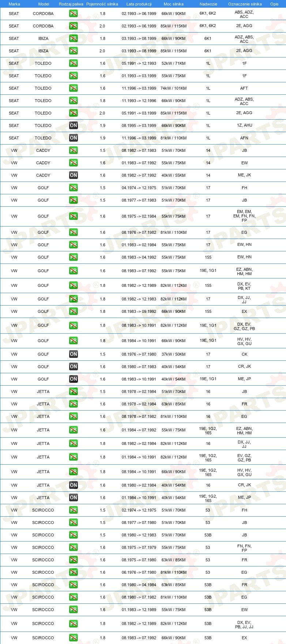Select engine code cell AFT
The image size is (286, 644).
[244, 88]
